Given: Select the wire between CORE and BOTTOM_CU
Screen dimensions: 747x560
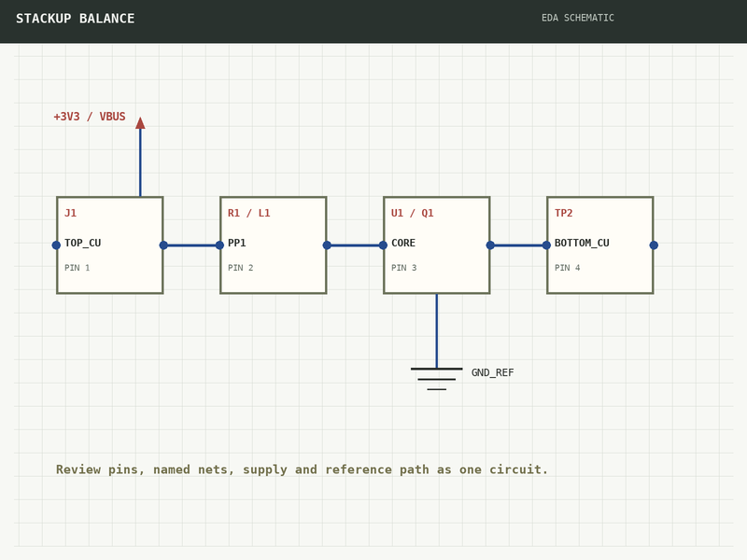Looking at the screenshot, I should [518, 245].
